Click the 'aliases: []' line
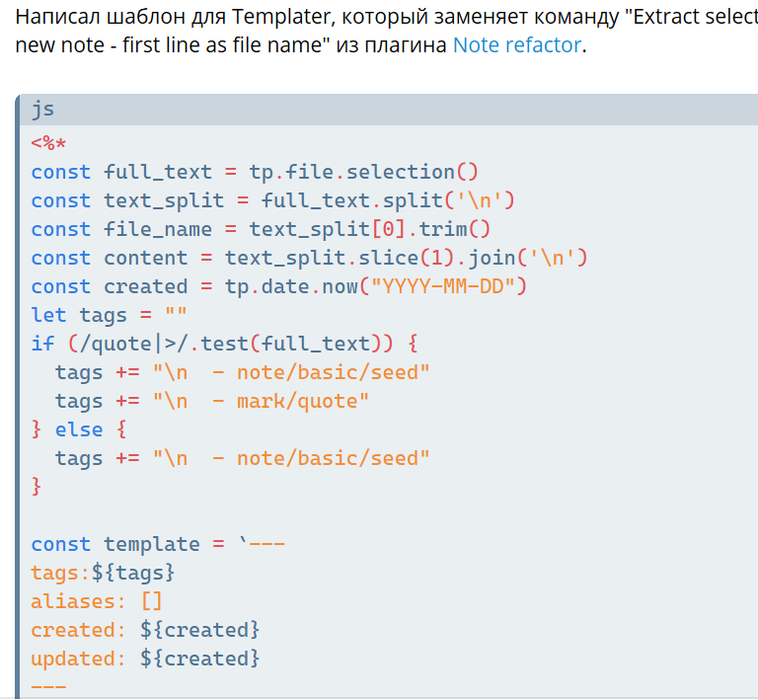 (x=97, y=601)
